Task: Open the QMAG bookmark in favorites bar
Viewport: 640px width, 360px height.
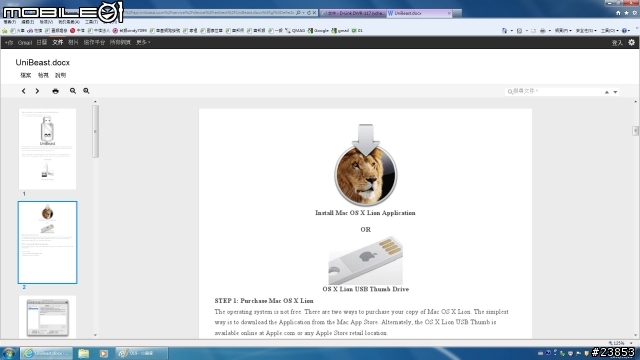Action: 296,31
